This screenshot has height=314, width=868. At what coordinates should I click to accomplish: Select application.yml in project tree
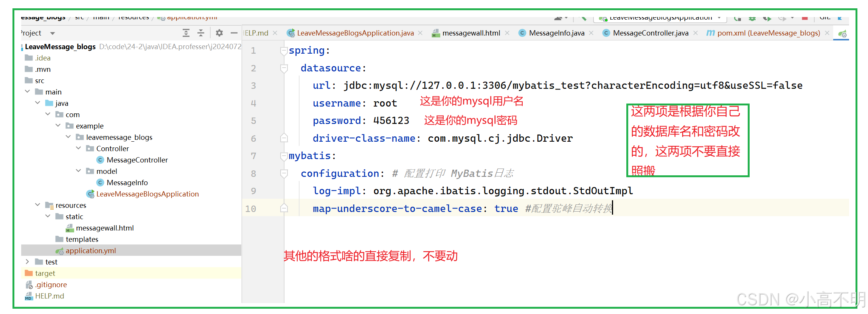coord(91,251)
